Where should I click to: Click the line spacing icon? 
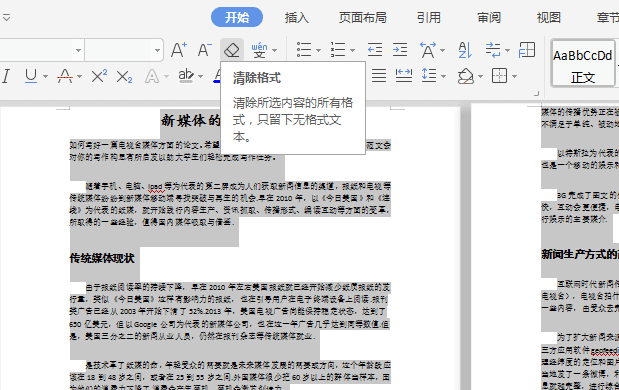pos(429,75)
